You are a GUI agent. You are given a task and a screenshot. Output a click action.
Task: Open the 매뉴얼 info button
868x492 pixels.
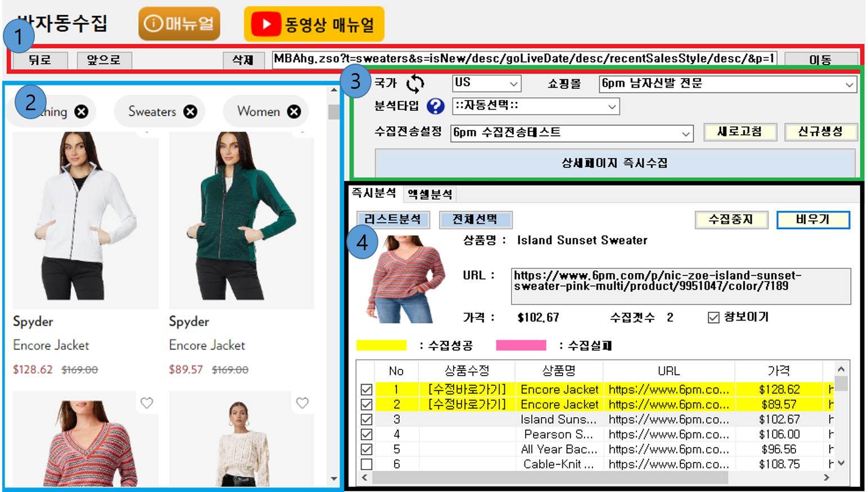tap(179, 24)
